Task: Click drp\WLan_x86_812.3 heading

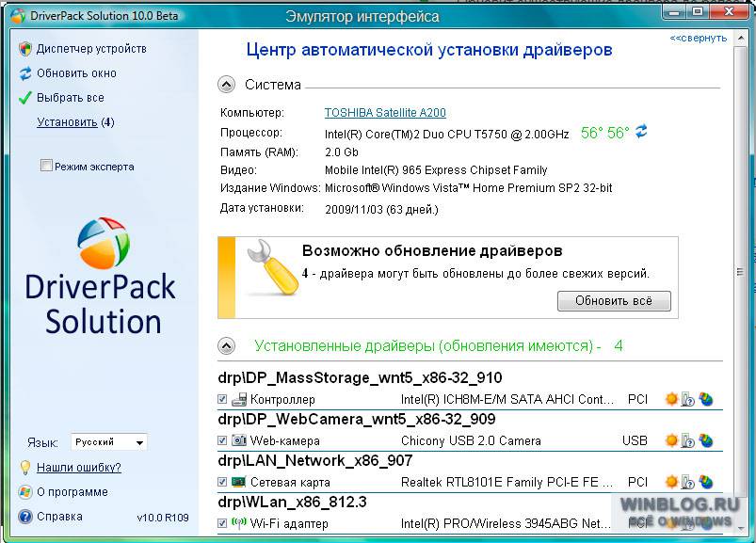Action: 292,502
